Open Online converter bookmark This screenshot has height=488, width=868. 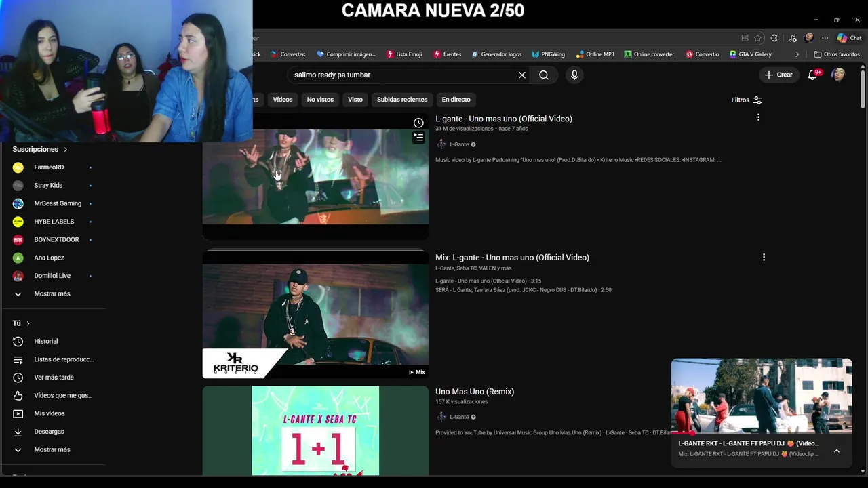click(649, 54)
